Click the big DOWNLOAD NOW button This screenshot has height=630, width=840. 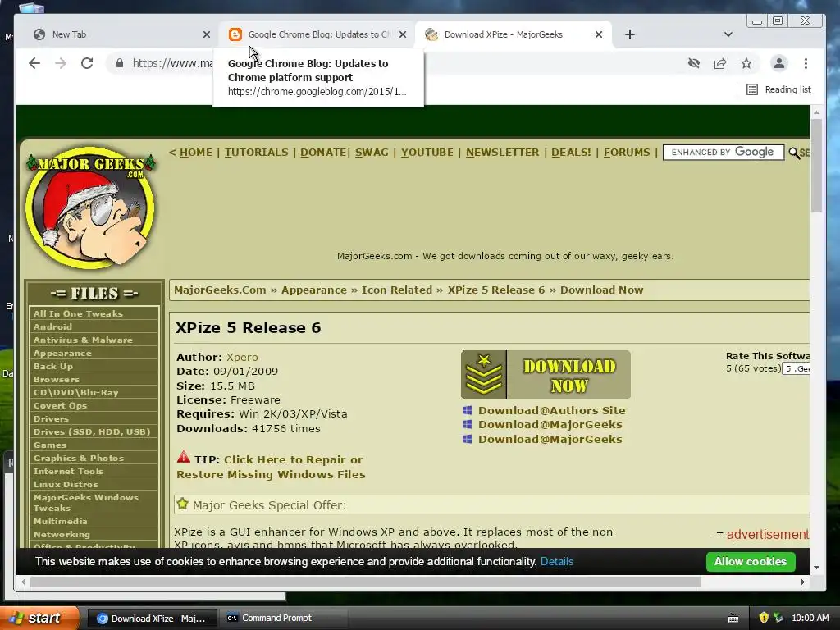546,375
